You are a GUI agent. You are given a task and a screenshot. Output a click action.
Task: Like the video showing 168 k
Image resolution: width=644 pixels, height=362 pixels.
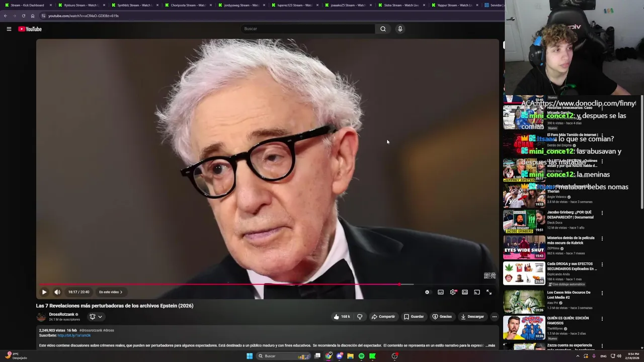click(x=342, y=317)
